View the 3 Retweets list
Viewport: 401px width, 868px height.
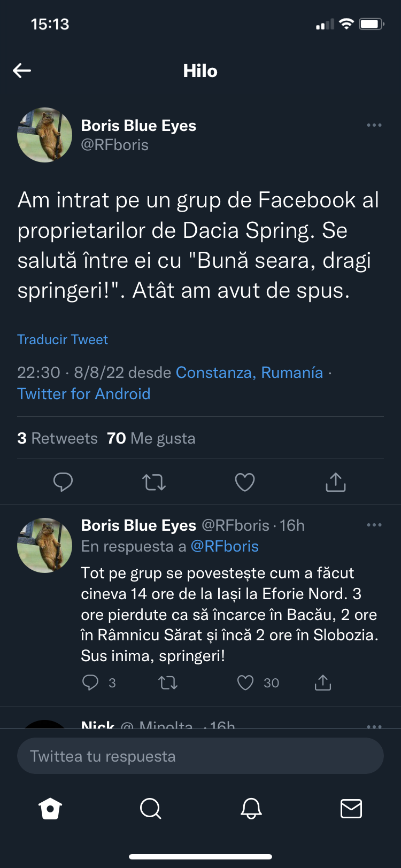(57, 438)
